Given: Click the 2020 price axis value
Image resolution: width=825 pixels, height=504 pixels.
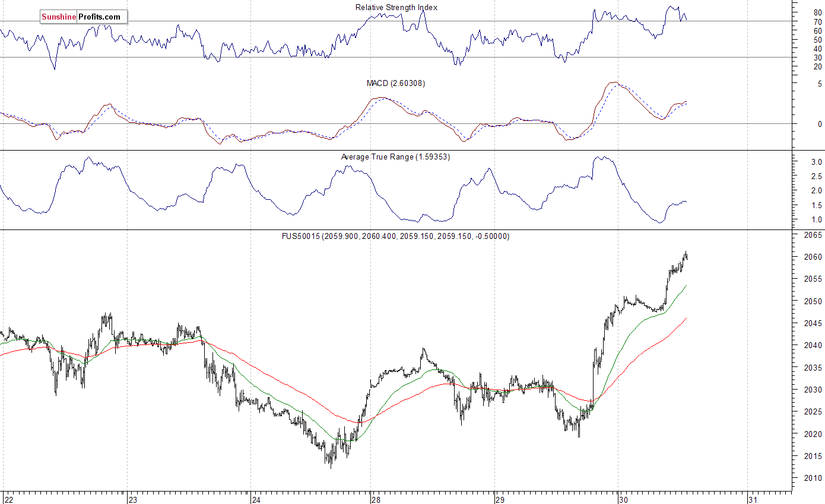Looking at the screenshot, I should click(x=813, y=434).
